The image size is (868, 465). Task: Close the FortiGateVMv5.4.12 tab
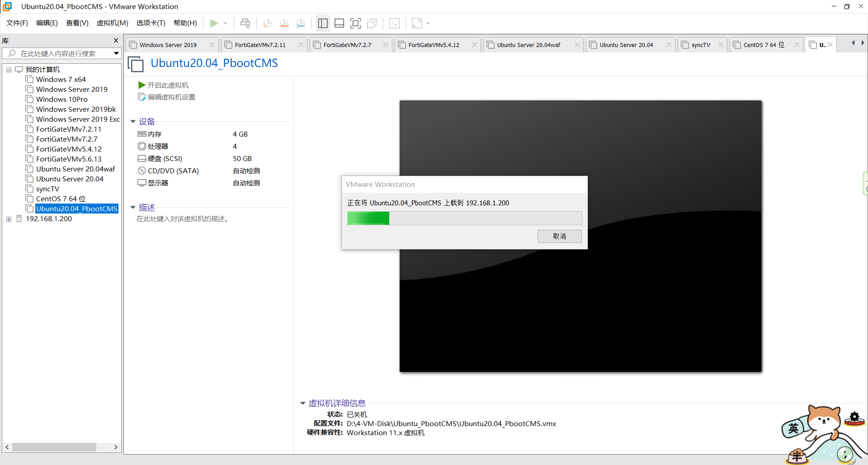coord(474,45)
